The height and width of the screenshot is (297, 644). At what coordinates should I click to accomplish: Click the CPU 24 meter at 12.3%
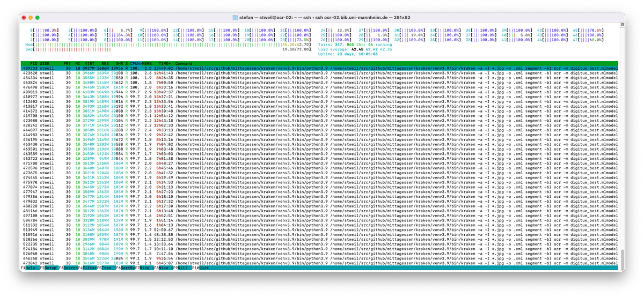(x=335, y=30)
